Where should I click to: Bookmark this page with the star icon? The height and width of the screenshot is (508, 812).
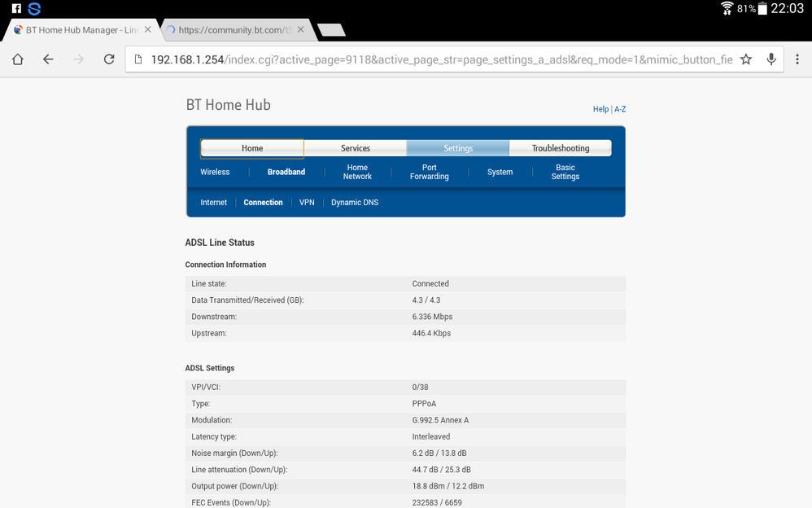(746, 59)
